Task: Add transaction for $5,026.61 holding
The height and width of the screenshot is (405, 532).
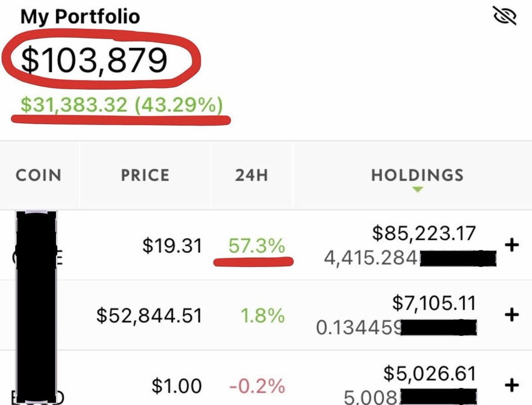Action: click(512, 385)
